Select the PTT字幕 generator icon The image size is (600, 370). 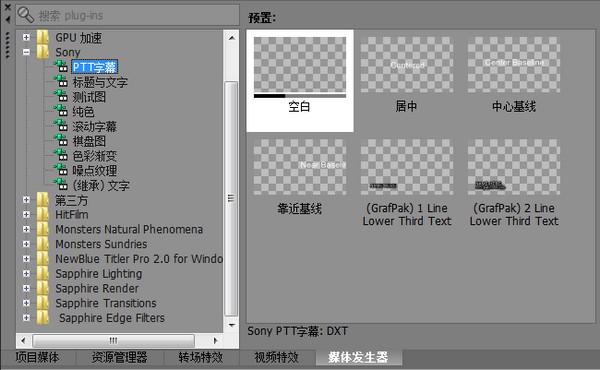[61, 67]
